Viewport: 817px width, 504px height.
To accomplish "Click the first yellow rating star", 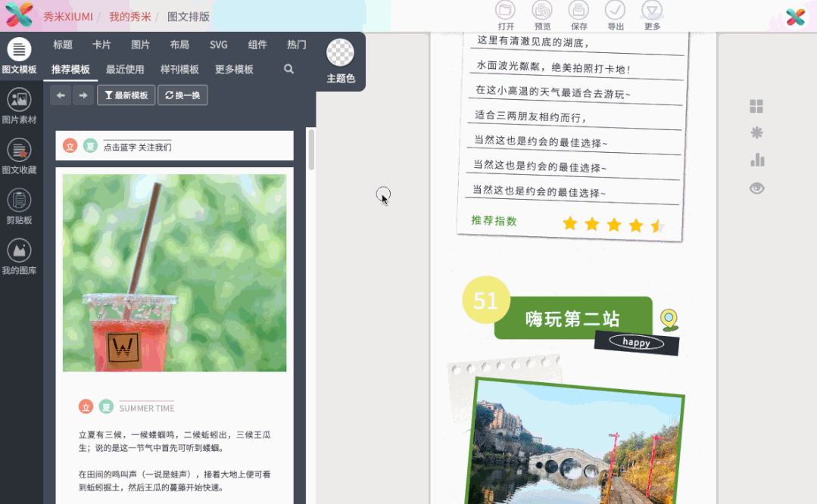I will coord(570,223).
